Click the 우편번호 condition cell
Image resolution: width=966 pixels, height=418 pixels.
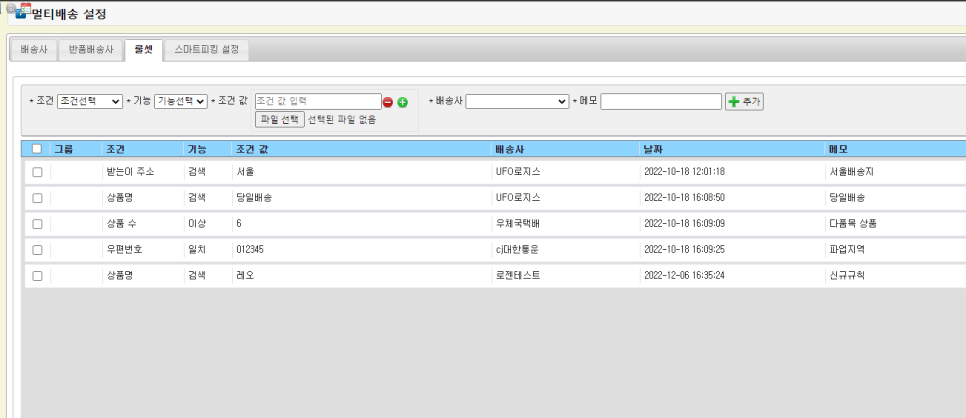(x=124, y=250)
